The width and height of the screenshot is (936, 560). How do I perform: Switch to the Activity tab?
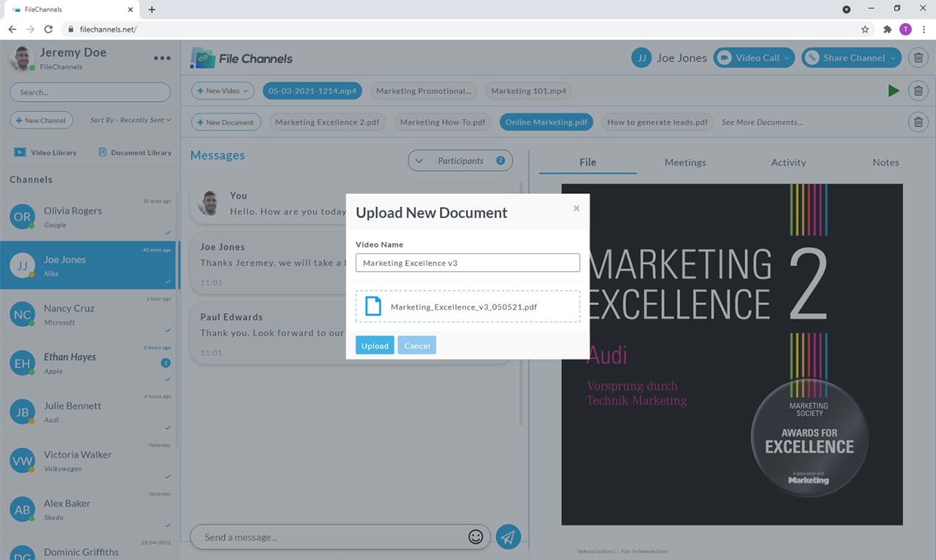coord(789,162)
